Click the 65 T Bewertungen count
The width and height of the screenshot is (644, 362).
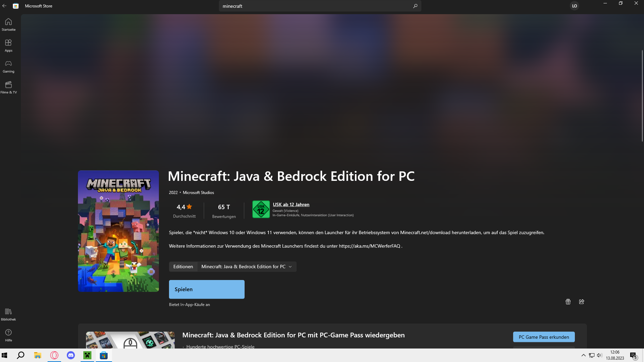point(224,211)
